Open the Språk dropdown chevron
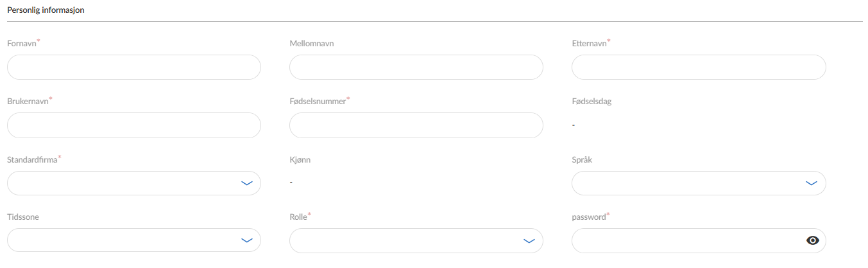Screen dimensions: 868x268 (811, 183)
